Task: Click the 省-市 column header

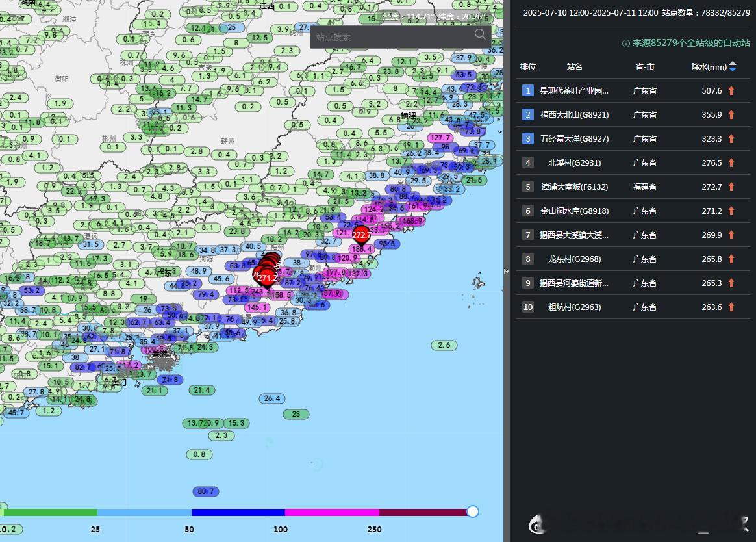Action: (x=645, y=66)
